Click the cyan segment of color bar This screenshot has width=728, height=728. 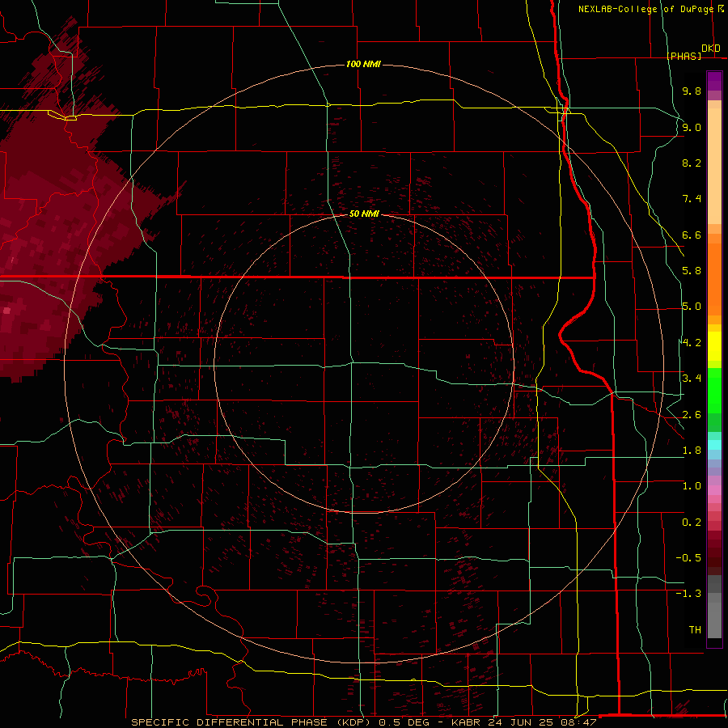714,445
